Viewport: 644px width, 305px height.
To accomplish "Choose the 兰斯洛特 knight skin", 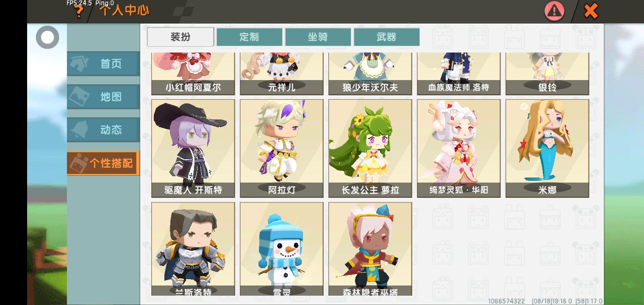I will (193, 249).
